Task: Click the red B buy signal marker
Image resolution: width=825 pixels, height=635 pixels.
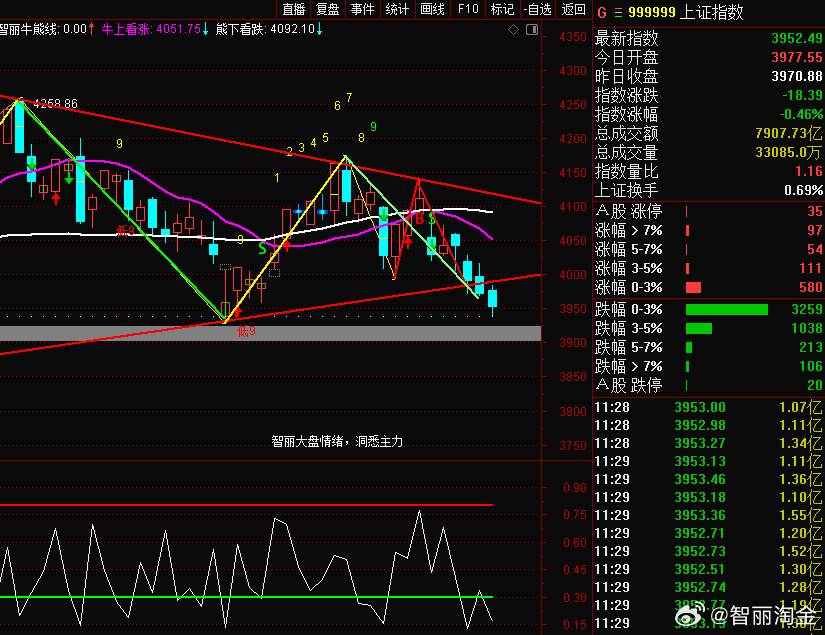Action: click(419, 219)
